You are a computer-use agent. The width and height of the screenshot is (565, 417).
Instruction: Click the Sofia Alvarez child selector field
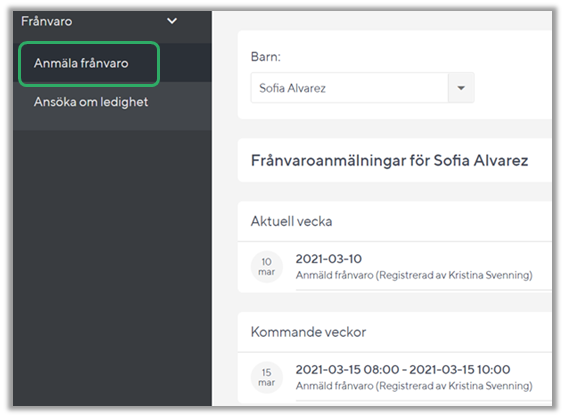pyautogui.click(x=362, y=88)
